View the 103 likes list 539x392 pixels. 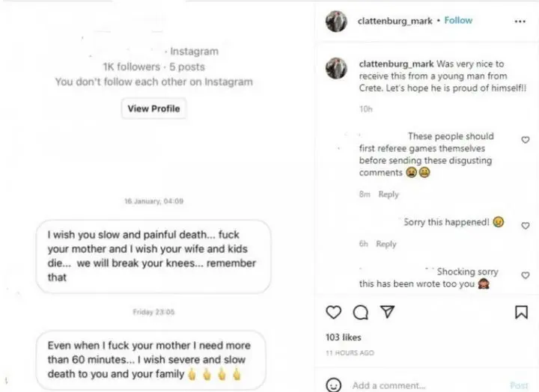coord(344,337)
